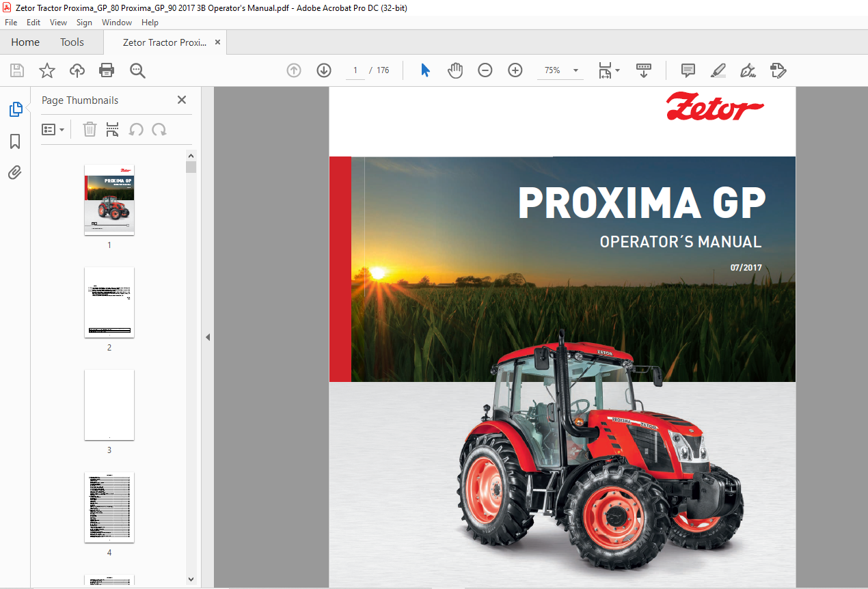Viewport: 868px width, 589px height.
Task: Open the Sign menu
Action: (84, 23)
